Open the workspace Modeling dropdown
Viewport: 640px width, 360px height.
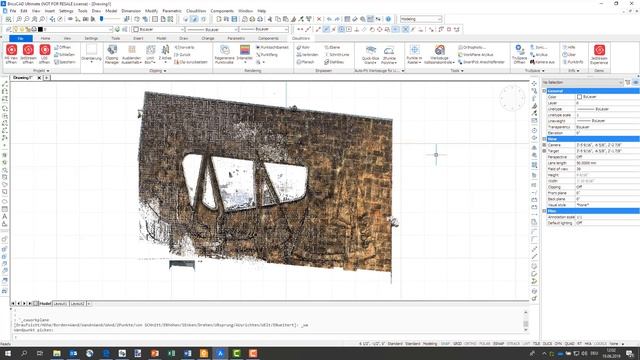(421, 19)
